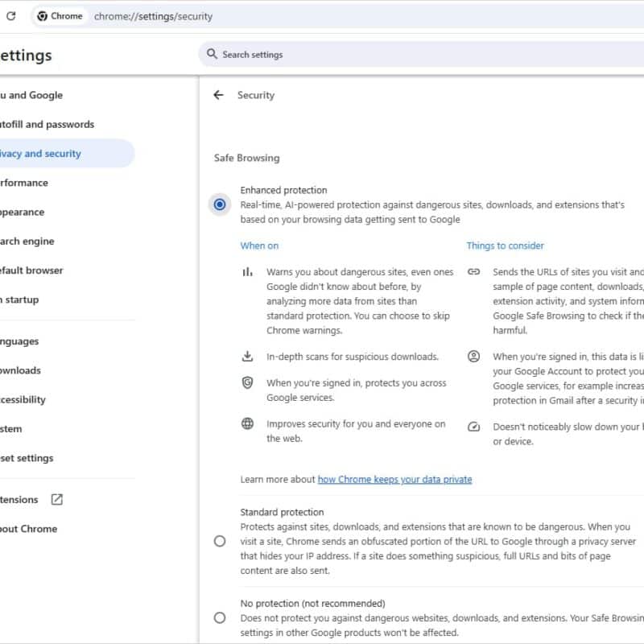Click the 'Standard protection' option title

click(x=283, y=512)
